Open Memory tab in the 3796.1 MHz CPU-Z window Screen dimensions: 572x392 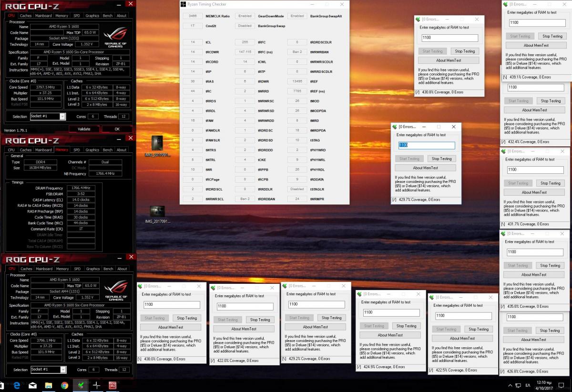62,269
